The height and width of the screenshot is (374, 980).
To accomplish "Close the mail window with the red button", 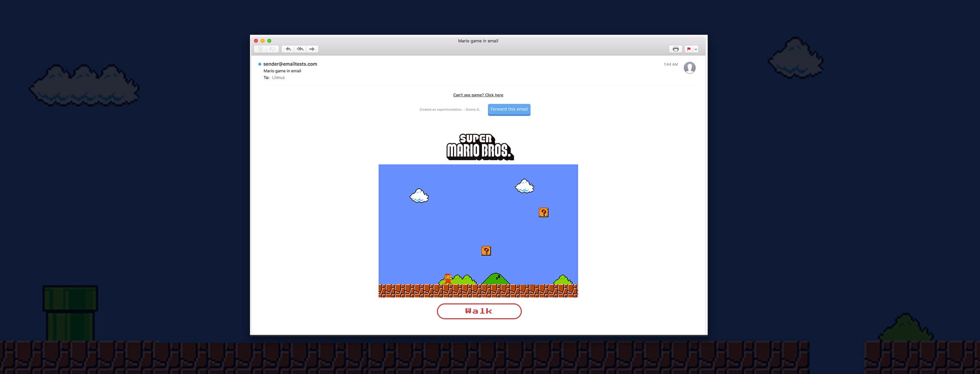I will [x=256, y=41].
